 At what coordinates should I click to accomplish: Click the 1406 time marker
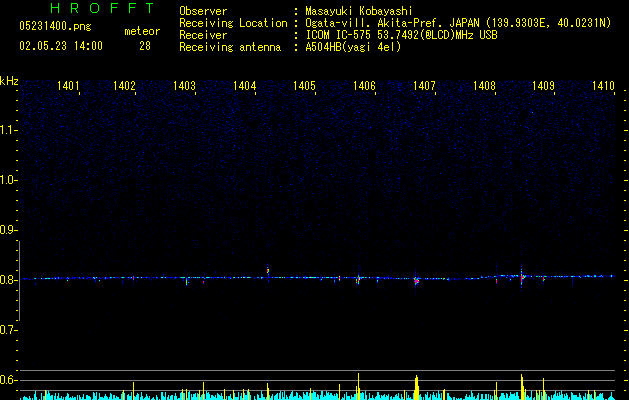364,86
